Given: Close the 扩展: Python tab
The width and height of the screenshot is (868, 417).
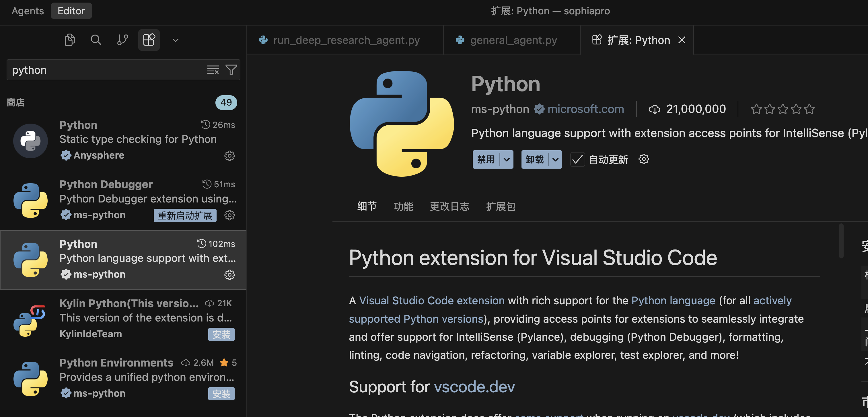Looking at the screenshot, I should [x=682, y=40].
